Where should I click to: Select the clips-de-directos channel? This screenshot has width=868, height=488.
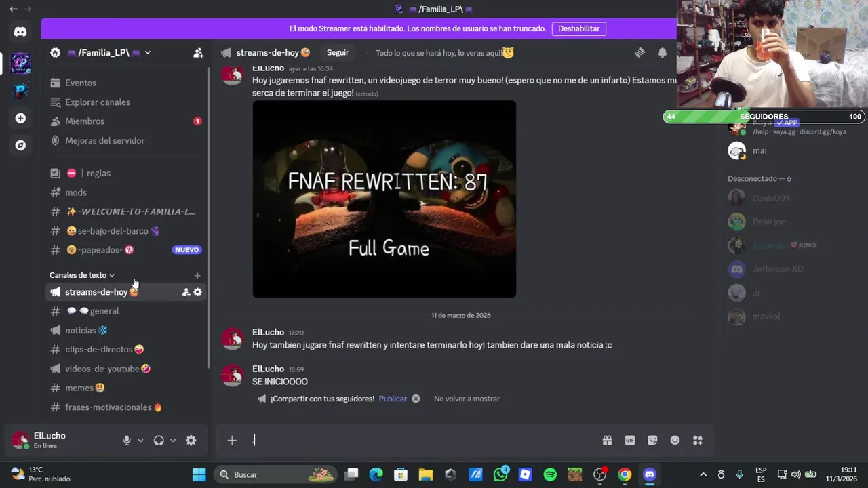point(126,350)
